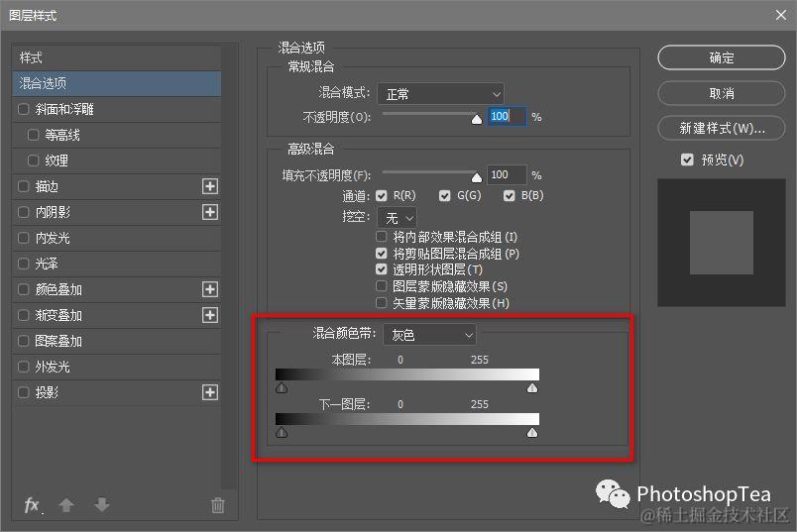Click the style preview thumbnail
This screenshot has width=797, height=532.
coord(722,243)
